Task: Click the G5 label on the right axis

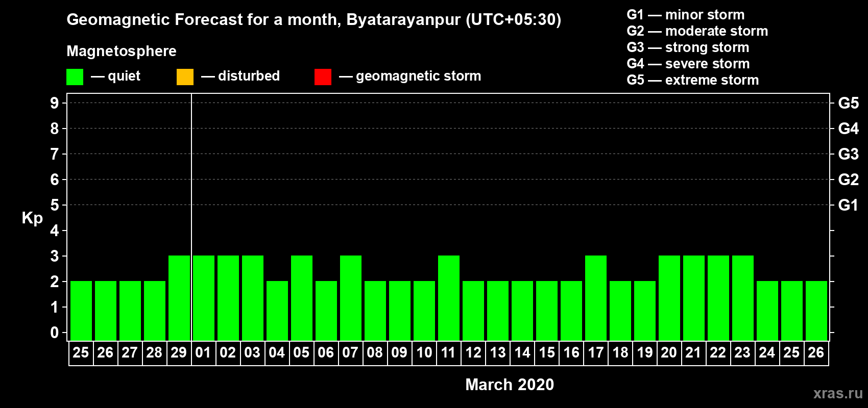Action: coord(848,103)
